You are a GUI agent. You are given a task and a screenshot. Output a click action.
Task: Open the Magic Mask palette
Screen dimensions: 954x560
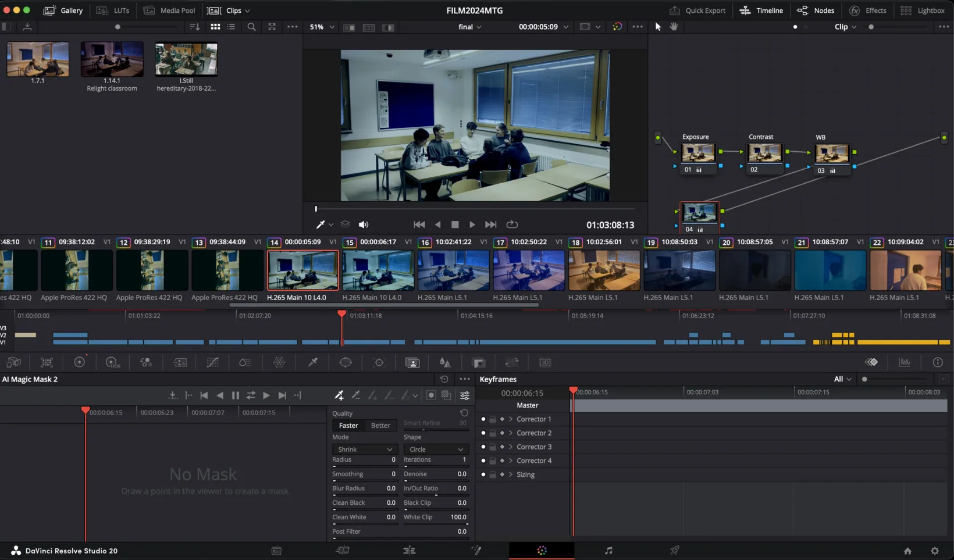coord(412,362)
